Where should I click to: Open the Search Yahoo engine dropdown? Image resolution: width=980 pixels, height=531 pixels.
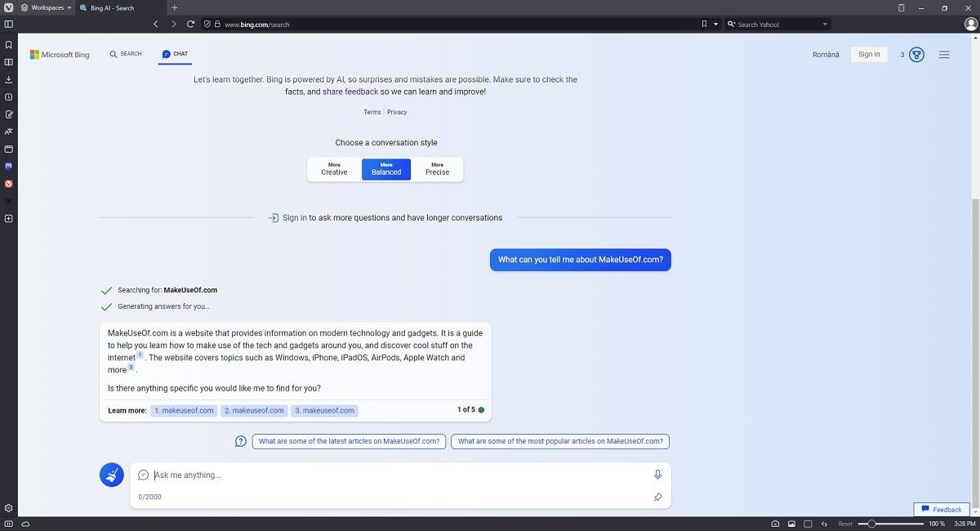[x=824, y=24]
